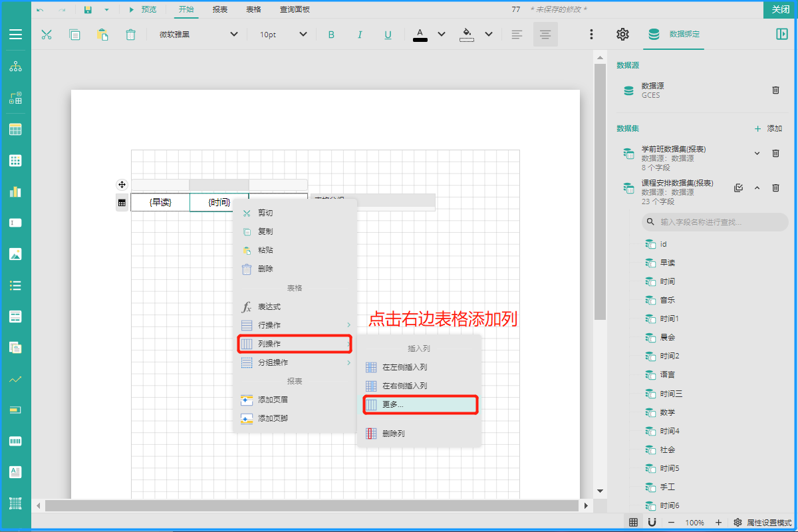798x532 pixels.
Task: Click the field name search box
Action: tap(715, 222)
